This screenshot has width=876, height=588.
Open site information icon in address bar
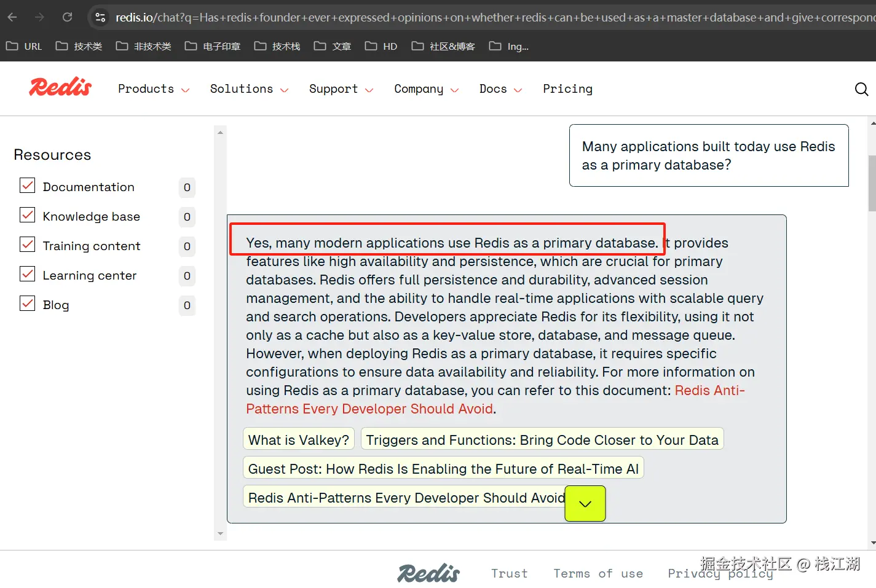pos(100,17)
